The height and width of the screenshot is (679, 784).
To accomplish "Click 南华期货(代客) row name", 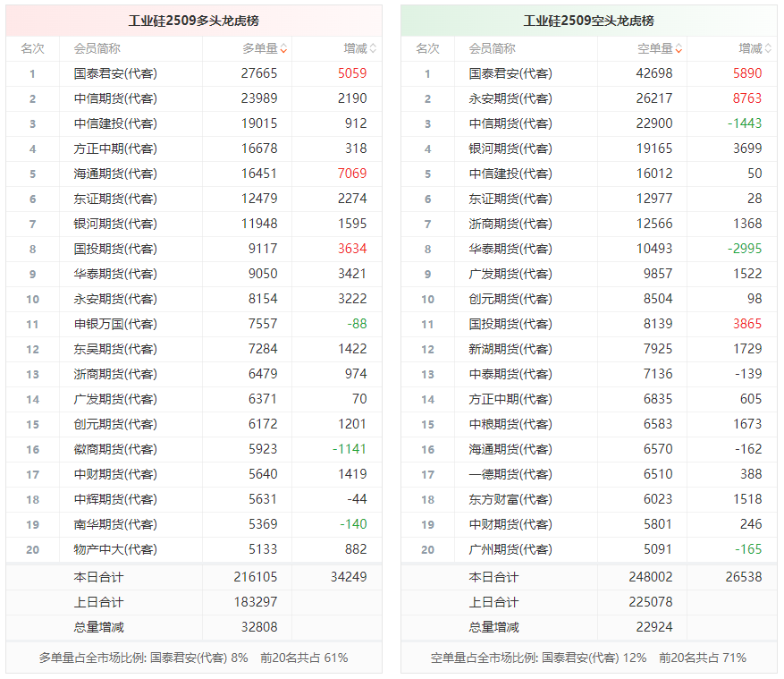I will point(115,524).
